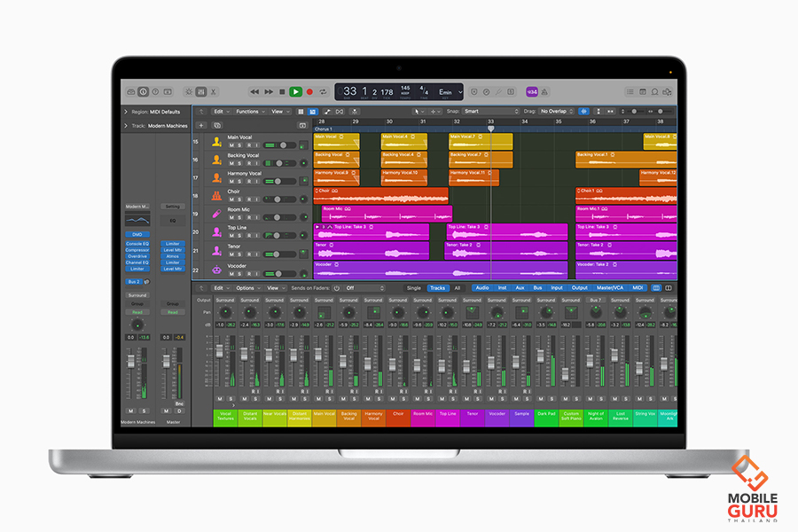The height and width of the screenshot is (532, 798).
Task: Open the List Editors icon
Action: coord(630,92)
